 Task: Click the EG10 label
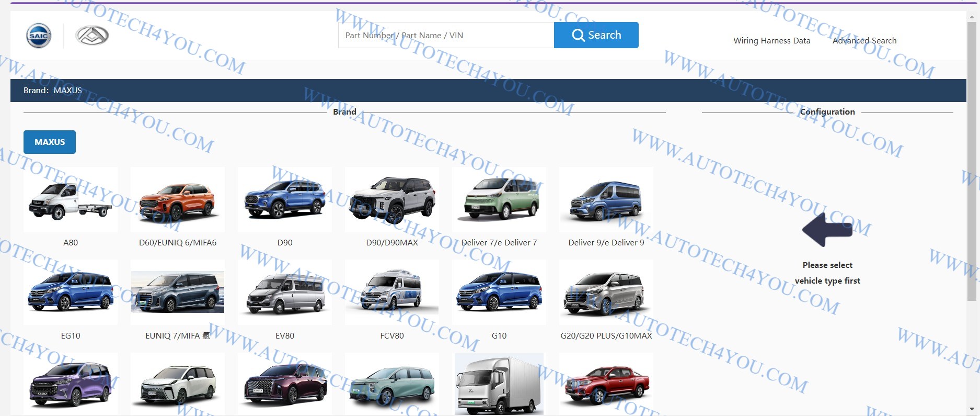pyautogui.click(x=71, y=335)
